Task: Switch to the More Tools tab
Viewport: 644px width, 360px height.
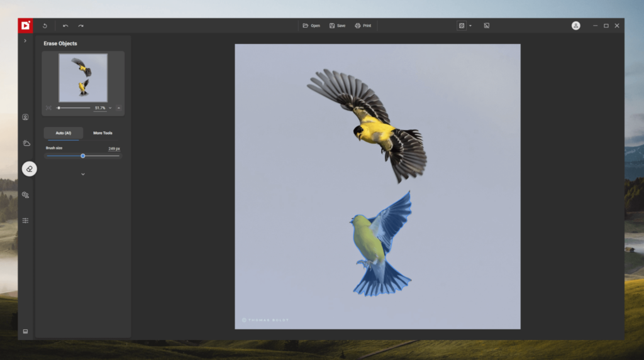Action: point(103,133)
